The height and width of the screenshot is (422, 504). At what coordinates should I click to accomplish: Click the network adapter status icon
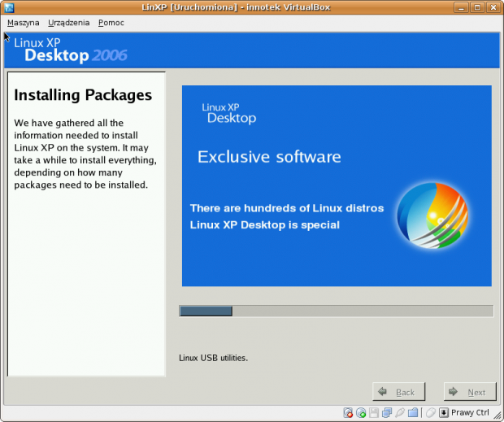click(x=386, y=413)
